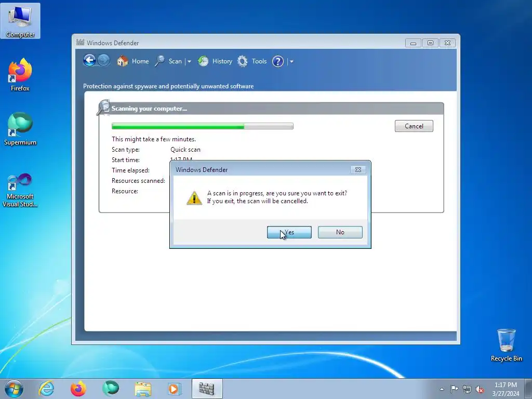Close the Windows Defender confirmation dialog
The height and width of the screenshot is (399, 532).
click(358, 170)
